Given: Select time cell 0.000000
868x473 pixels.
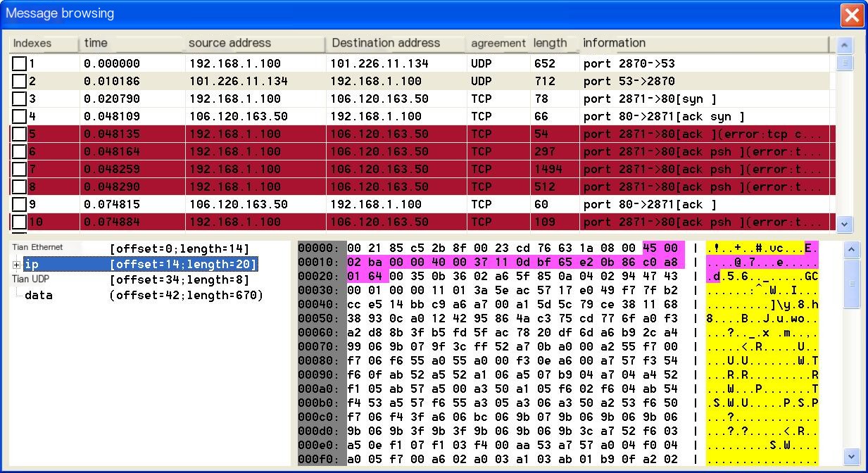Looking at the screenshot, I should pyautogui.click(x=112, y=64).
